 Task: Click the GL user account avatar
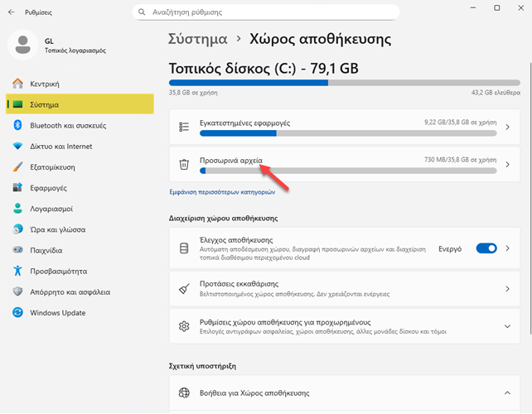pyautogui.click(x=22, y=45)
